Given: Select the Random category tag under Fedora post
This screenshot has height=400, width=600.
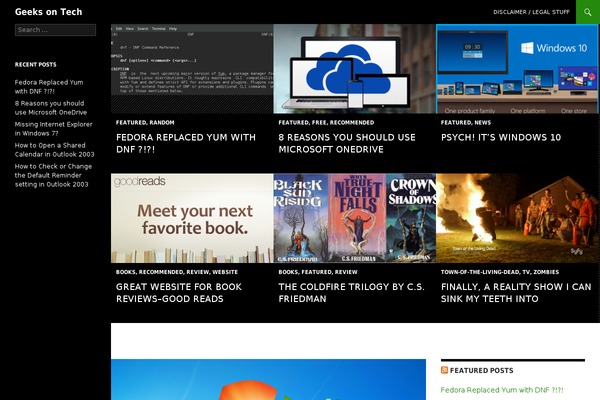Looking at the screenshot, I should [162, 122].
